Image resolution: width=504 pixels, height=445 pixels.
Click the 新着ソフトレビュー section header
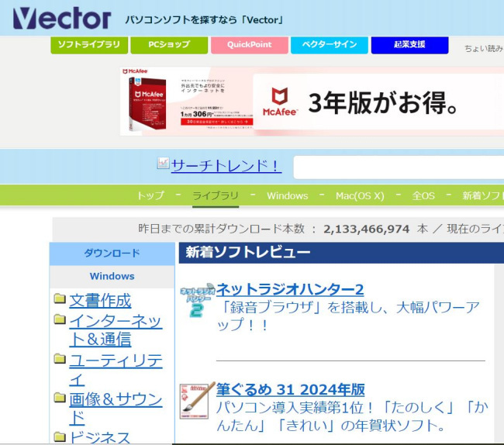click(x=341, y=253)
